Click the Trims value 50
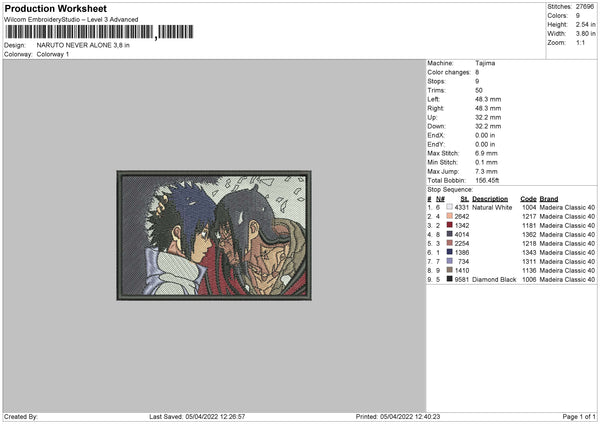Screen dimensions: 600x424 tap(479, 90)
